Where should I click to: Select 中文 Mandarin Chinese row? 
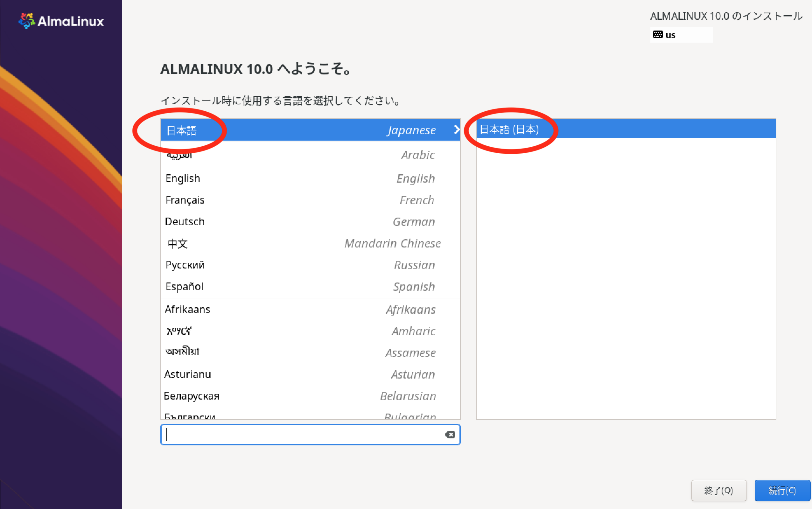click(x=310, y=243)
